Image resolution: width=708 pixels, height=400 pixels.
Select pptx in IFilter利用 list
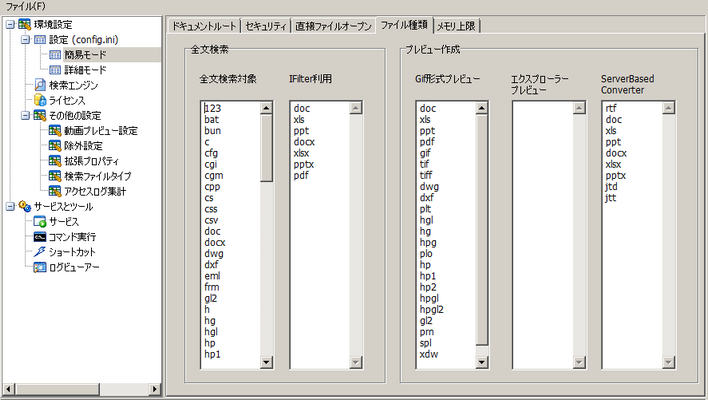point(303,164)
